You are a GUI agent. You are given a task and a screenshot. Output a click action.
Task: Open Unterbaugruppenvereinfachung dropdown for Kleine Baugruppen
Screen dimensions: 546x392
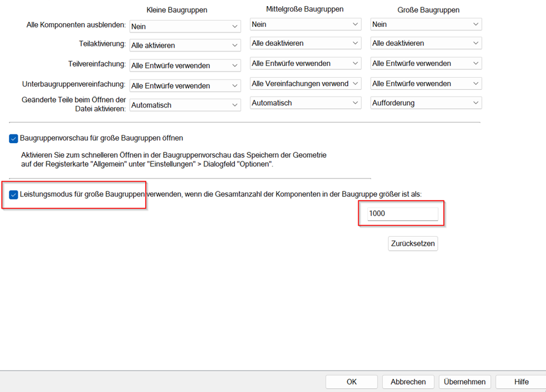click(185, 86)
